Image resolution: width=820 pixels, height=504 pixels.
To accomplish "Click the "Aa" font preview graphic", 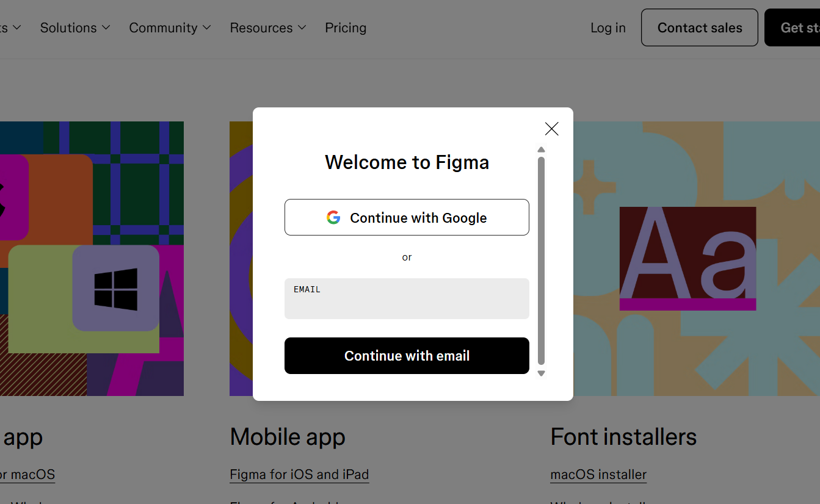I will coord(688,258).
